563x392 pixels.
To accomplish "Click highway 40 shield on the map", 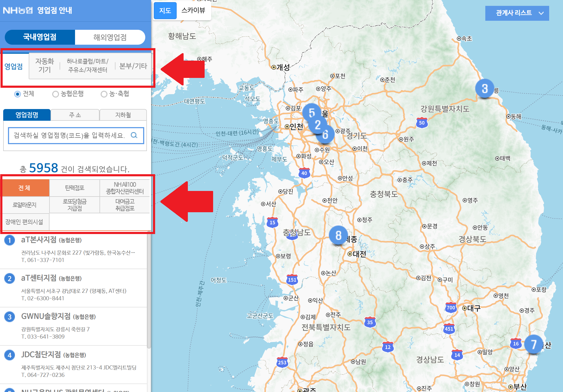I will [304, 173].
